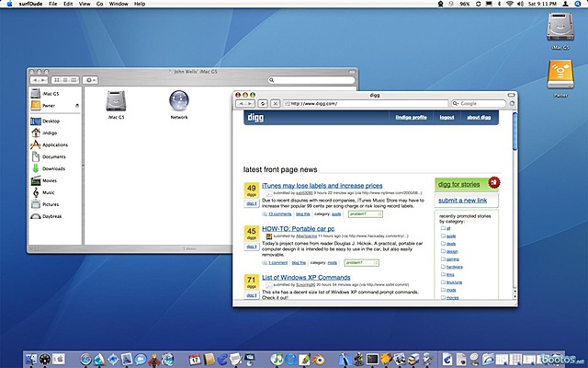
Task: Open iChat speech bubble icon in Dock
Action: point(141,360)
